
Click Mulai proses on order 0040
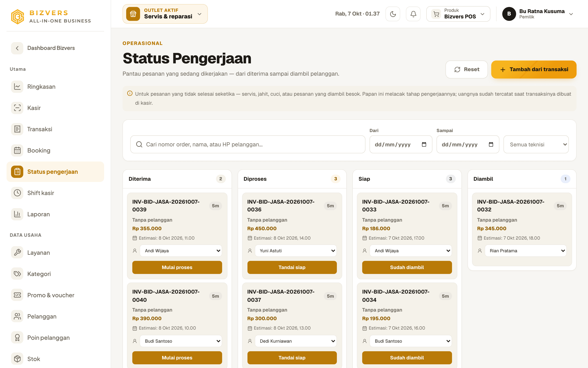coord(177,358)
